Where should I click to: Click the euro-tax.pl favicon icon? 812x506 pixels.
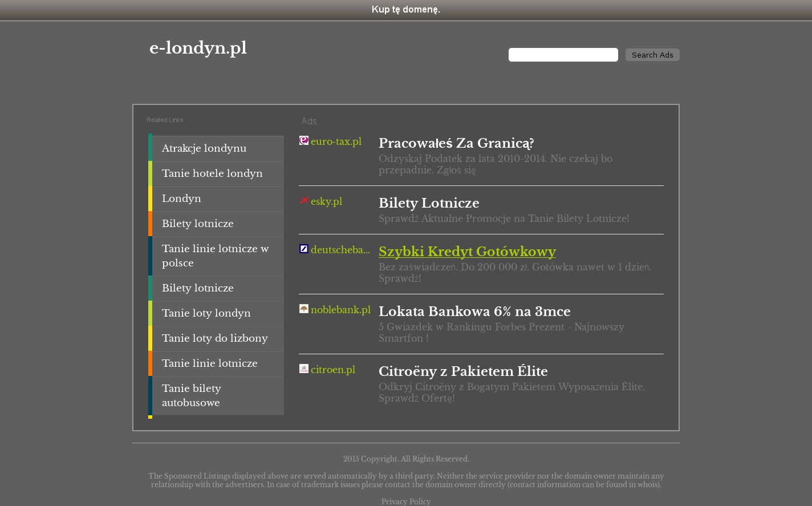tap(304, 140)
